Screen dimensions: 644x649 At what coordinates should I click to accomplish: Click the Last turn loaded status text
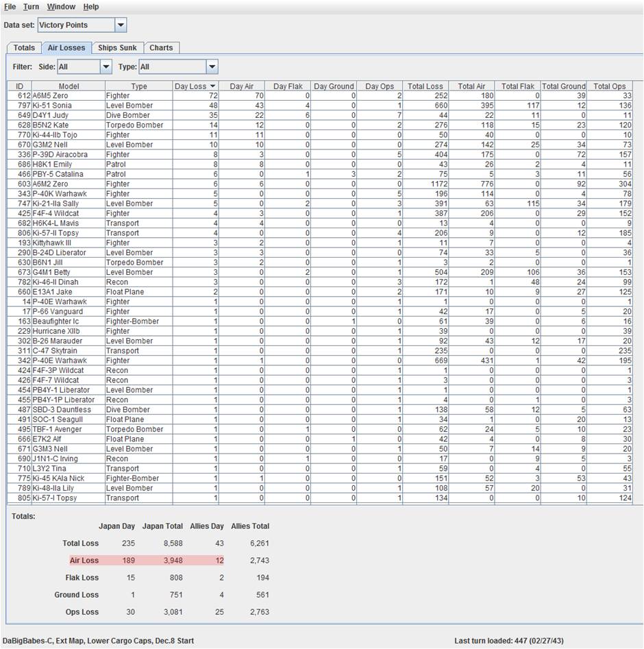tap(508, 641)
